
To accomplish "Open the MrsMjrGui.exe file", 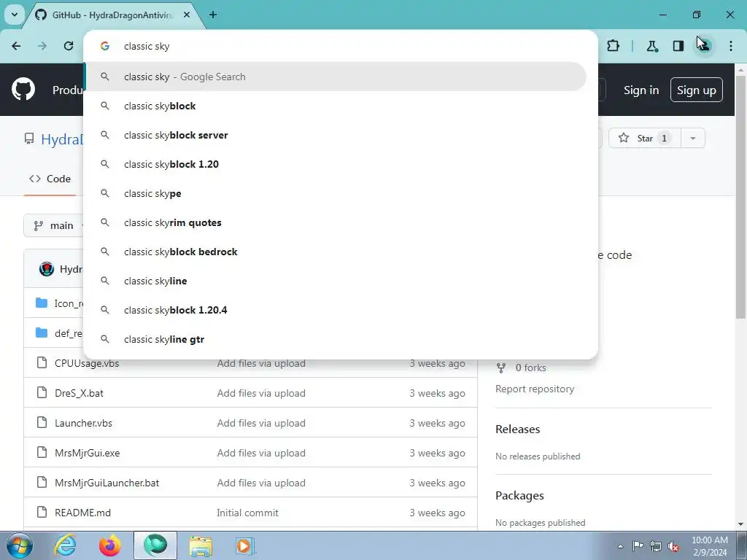I will 88,453.
